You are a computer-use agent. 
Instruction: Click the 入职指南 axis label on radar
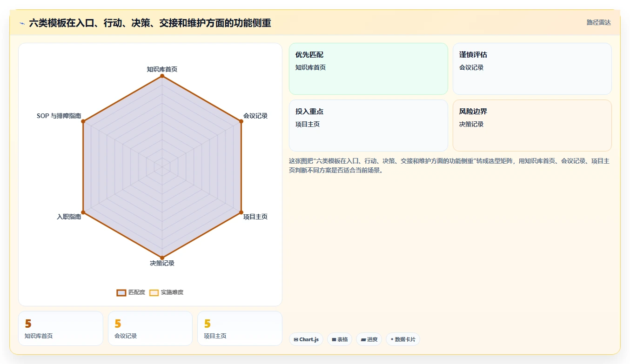(x=69, y=217)
